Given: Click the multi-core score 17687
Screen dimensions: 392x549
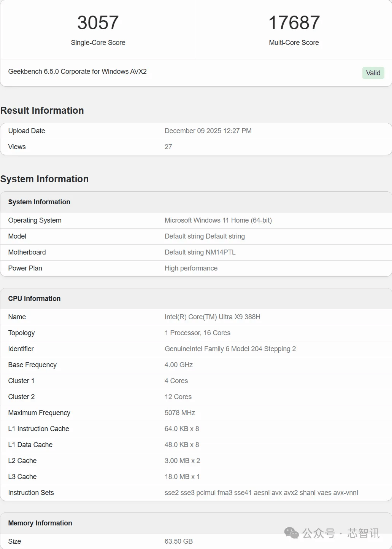Looking at the screenshot, I should (294, 23).
